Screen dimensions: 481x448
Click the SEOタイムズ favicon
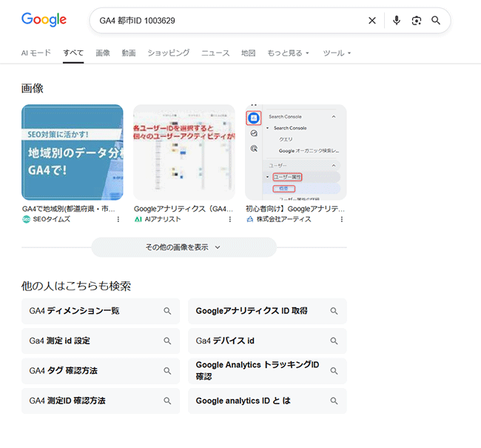point(26,219)
